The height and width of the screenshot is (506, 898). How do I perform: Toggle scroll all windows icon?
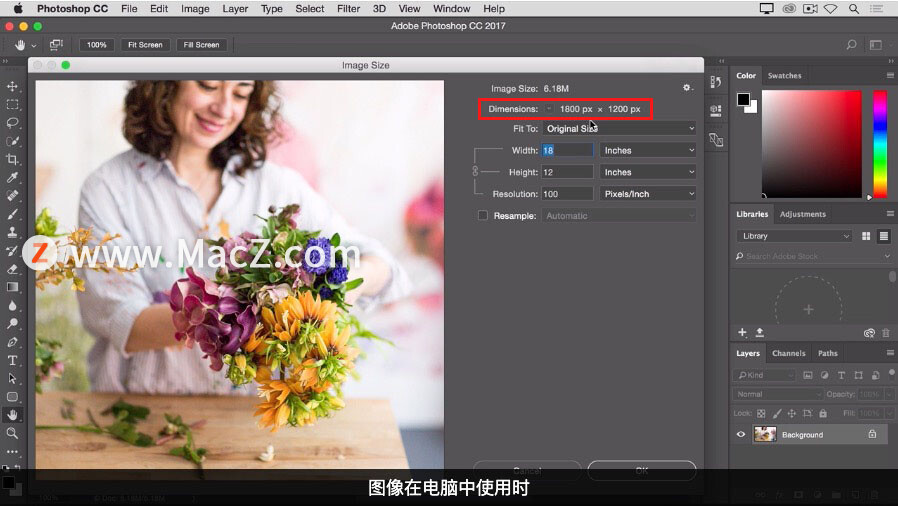click(56, 45)
